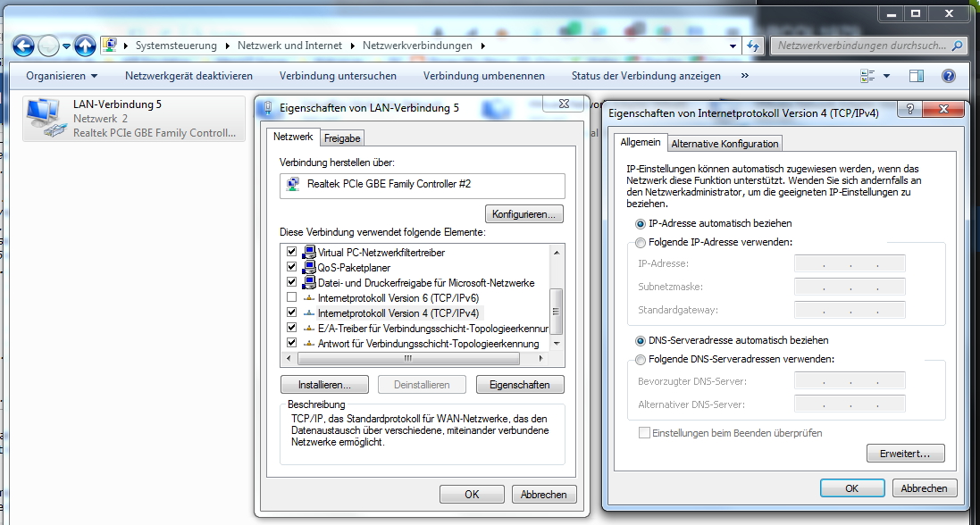Click the Eigenschaften button
This screenshot has height=525, width=980.
click(519, 384)
